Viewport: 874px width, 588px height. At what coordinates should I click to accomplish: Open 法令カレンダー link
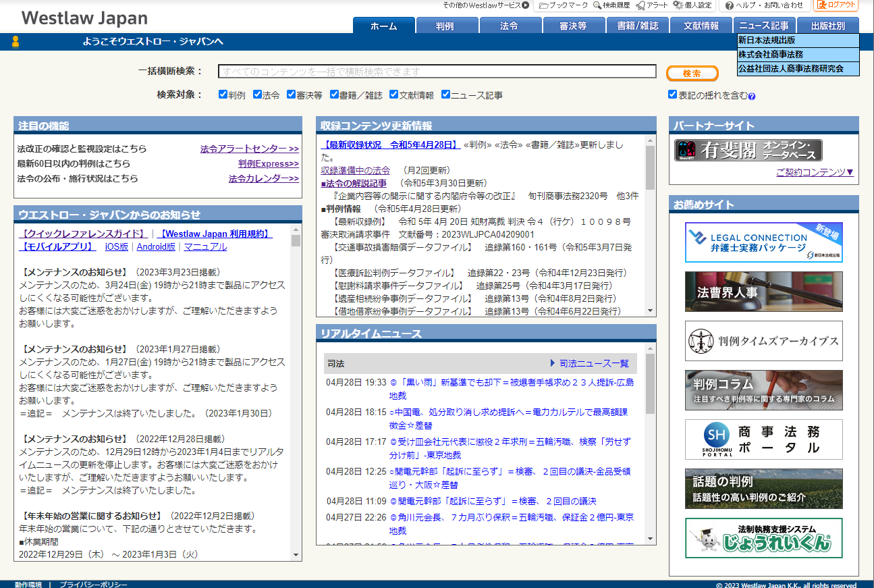[x=264, y=179]
